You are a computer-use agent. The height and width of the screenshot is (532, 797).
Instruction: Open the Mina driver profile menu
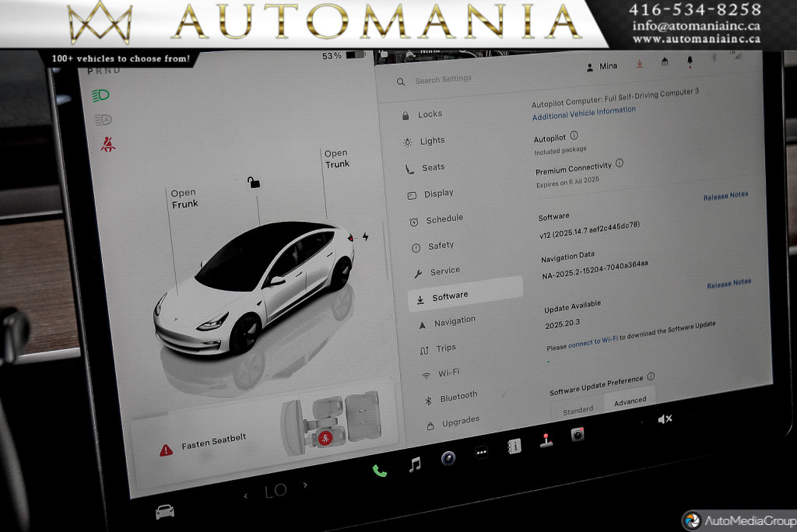pos(602,67)
